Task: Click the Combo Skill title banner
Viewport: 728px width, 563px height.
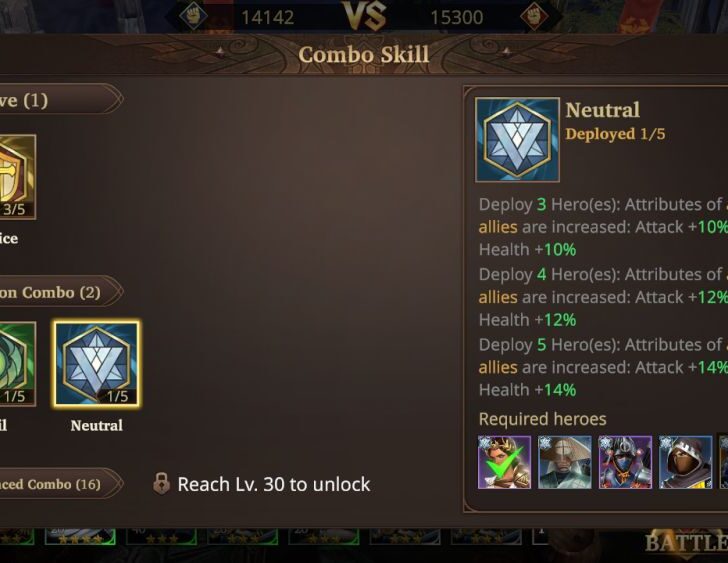Action: [x=364, y=55]
